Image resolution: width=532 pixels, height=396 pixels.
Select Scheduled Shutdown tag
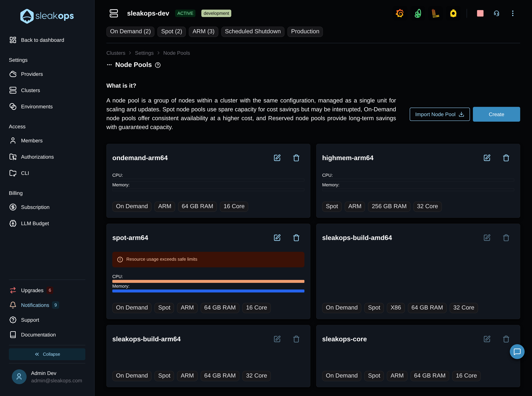pos(253,32)
